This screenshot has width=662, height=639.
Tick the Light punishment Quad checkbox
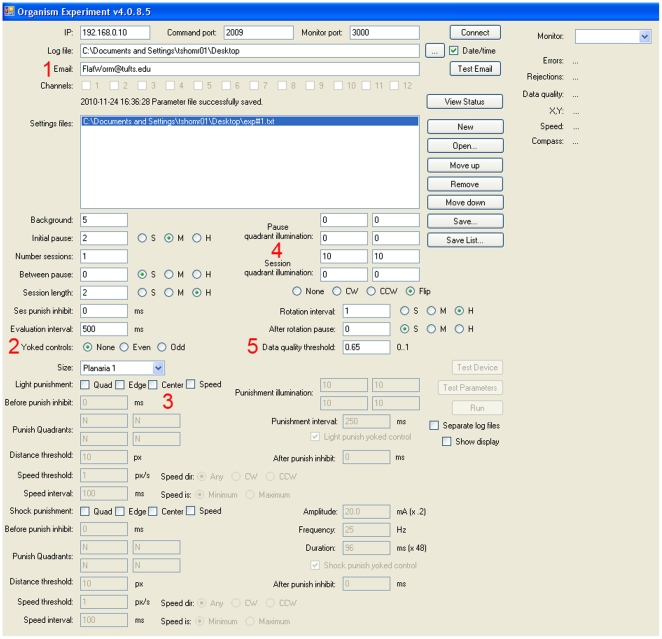[86, 385]
